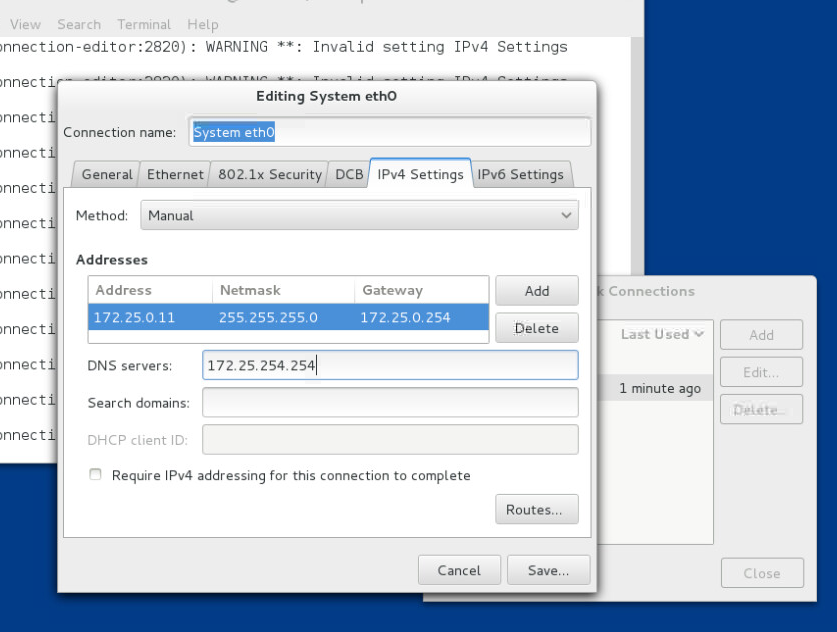Click the Address column header

150,290
